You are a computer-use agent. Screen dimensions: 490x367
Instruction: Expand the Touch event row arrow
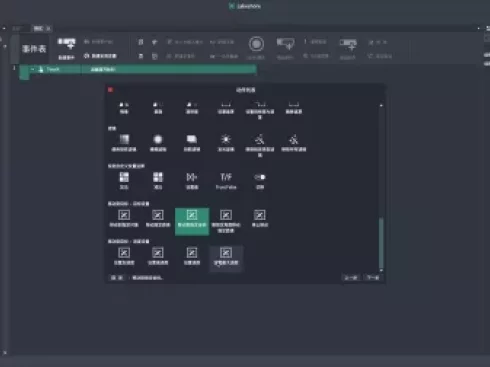33,69
